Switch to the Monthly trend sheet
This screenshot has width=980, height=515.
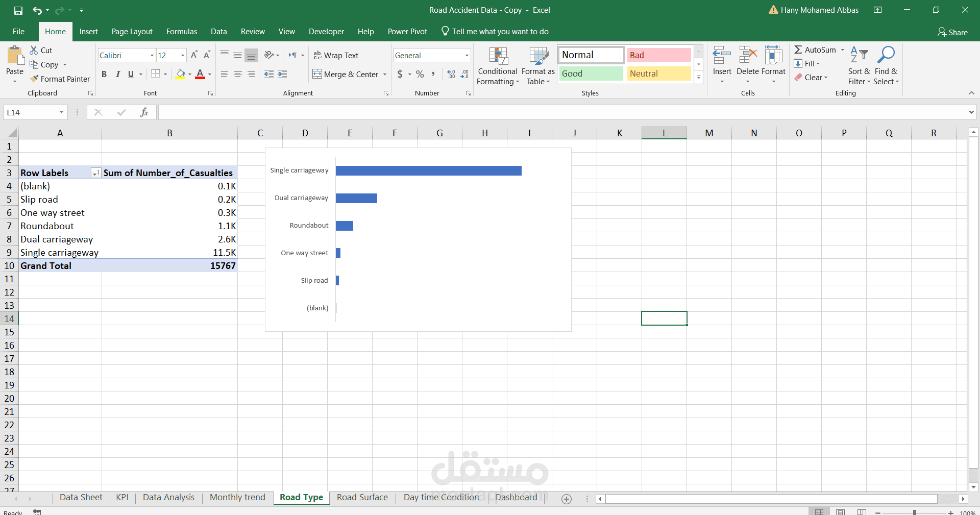[237, 498]
